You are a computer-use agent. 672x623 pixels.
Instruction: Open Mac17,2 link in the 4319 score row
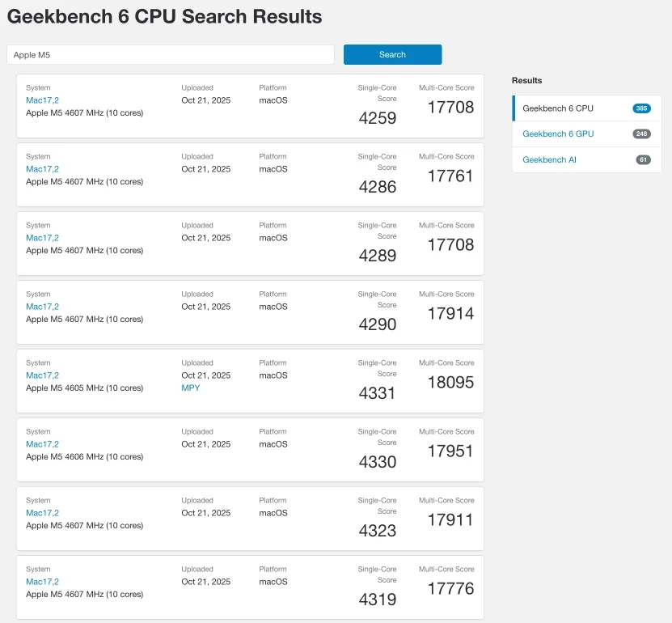point(42,582)
